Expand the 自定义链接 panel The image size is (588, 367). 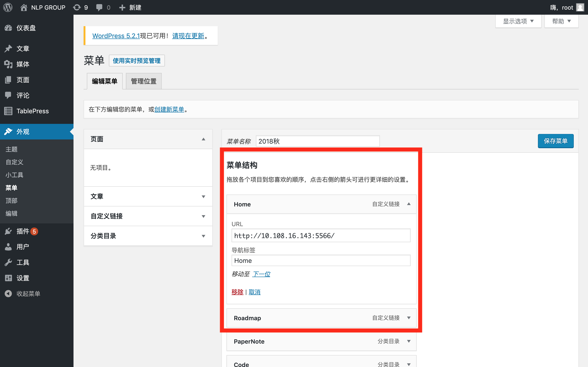click(203, 216)
